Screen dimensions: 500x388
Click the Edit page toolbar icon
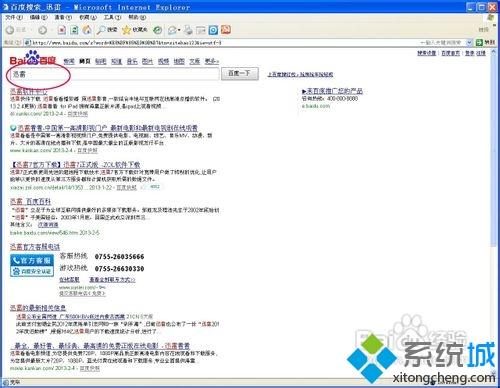(x=201, y=31)
